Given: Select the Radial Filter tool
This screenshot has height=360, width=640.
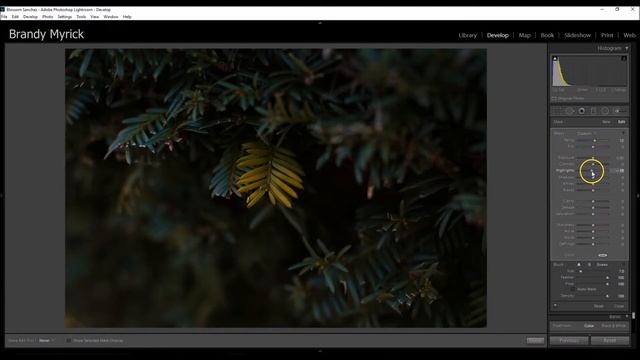Looking at the screenshot, I should point(605,111).
